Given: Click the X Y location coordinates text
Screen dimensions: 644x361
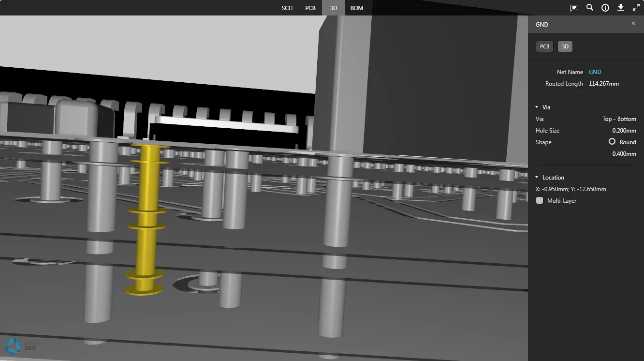Looking at the screenshot, I should pos(571,189).
